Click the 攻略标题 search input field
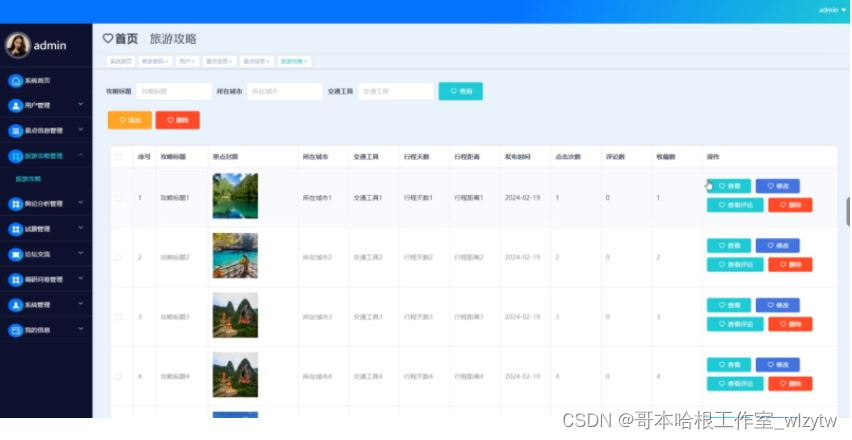 174,91
